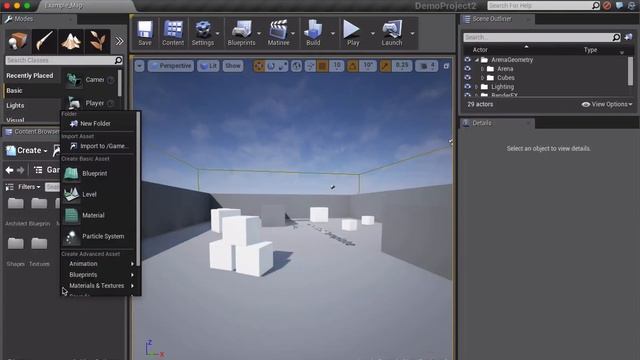Click Search Classes input field
This screenshot has height=360, width=640.
(64, 60)
